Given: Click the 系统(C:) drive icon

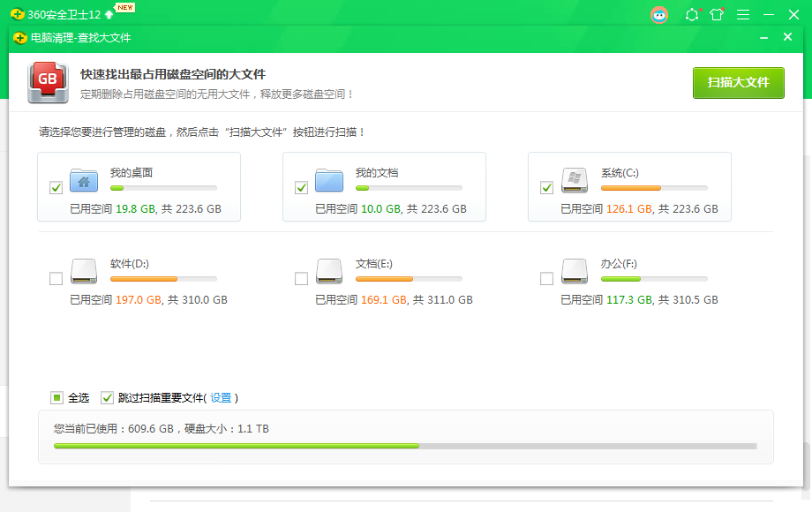Looking at the screenshot, I should click(575, 181).
